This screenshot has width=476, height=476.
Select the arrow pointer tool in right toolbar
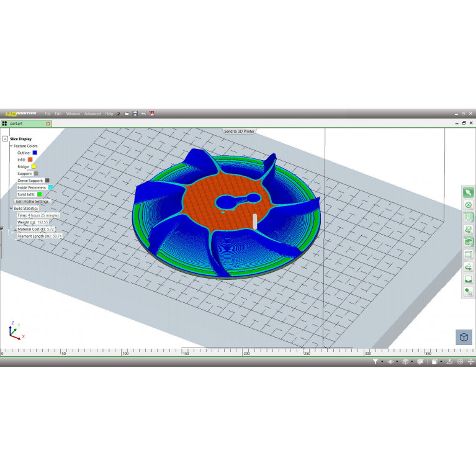click(x=468, y=192)
